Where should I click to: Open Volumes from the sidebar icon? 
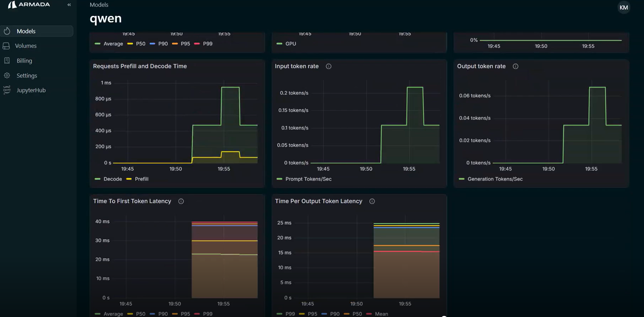click(x=7, y=45)
